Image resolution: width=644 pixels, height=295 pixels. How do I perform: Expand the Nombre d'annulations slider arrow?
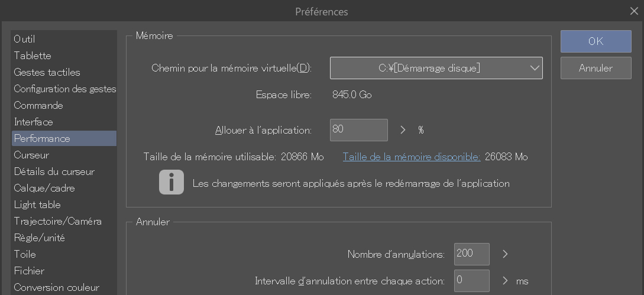coord(505,254)
